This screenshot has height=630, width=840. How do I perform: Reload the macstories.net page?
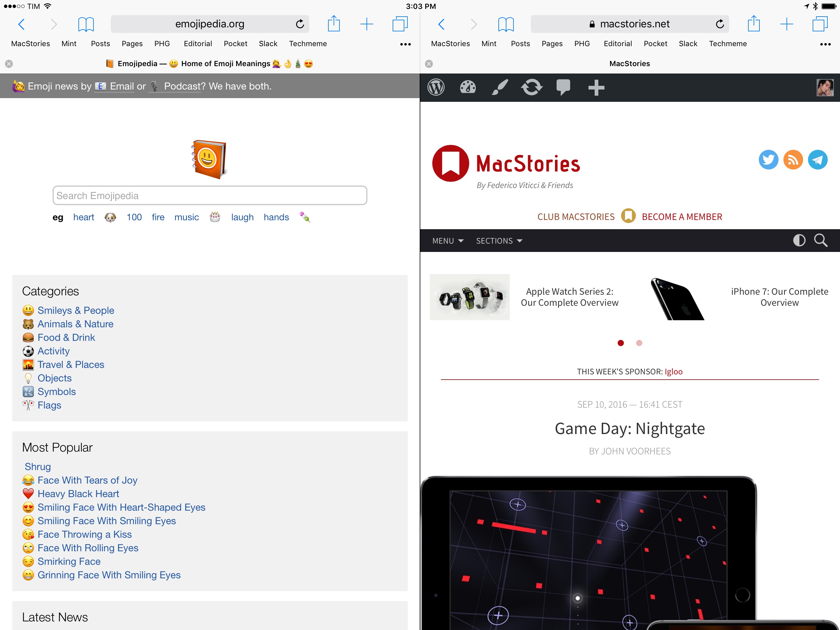pyautogui.click(x=720, y=24)
